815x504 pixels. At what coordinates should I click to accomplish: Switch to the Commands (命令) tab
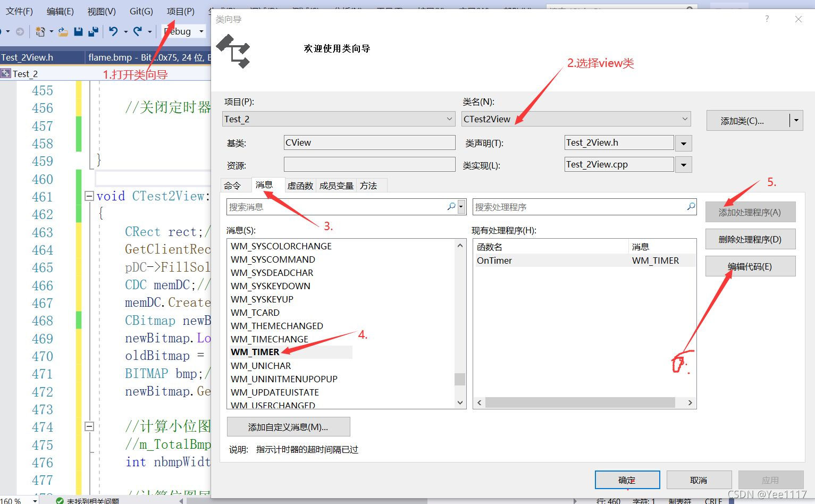pos(232,186)
